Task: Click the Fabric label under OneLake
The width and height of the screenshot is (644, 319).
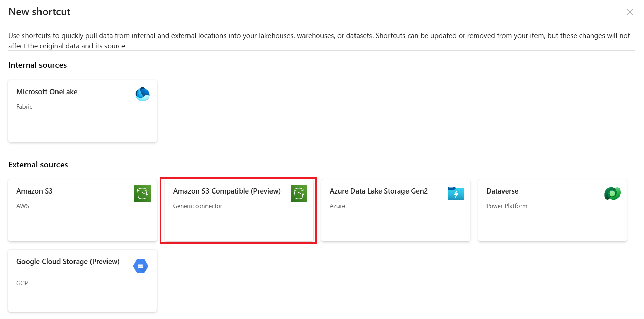Action: pyautogui.click(x=24, y=107)
